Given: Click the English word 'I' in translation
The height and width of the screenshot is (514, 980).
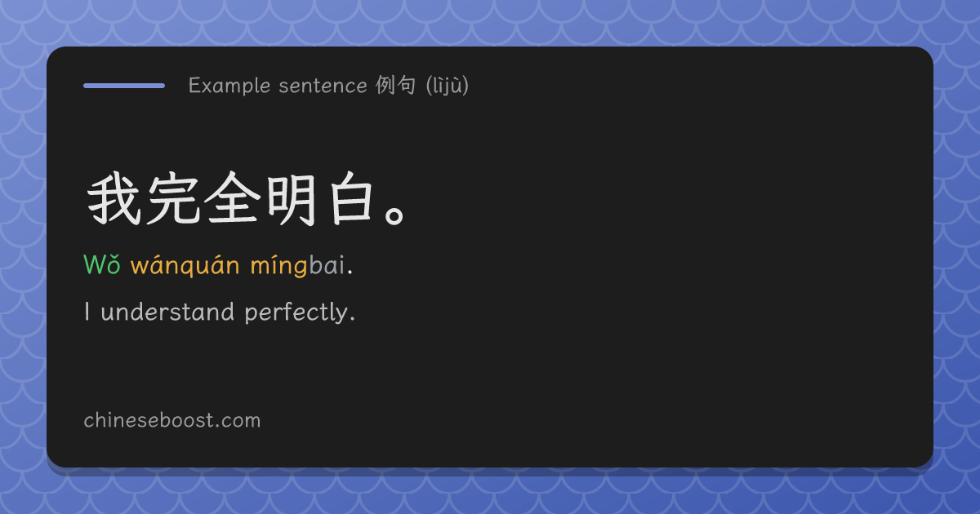Looking at the screenshot, I should 87,312.
